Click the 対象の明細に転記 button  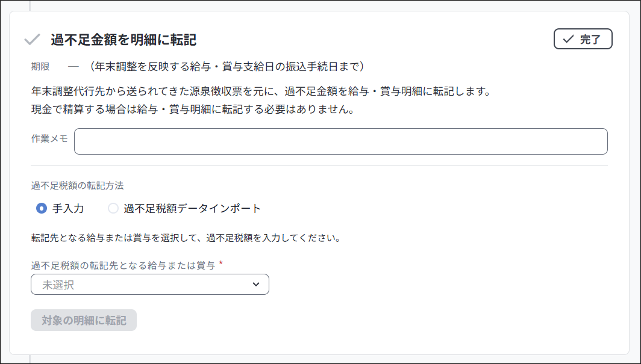[84, 320]
